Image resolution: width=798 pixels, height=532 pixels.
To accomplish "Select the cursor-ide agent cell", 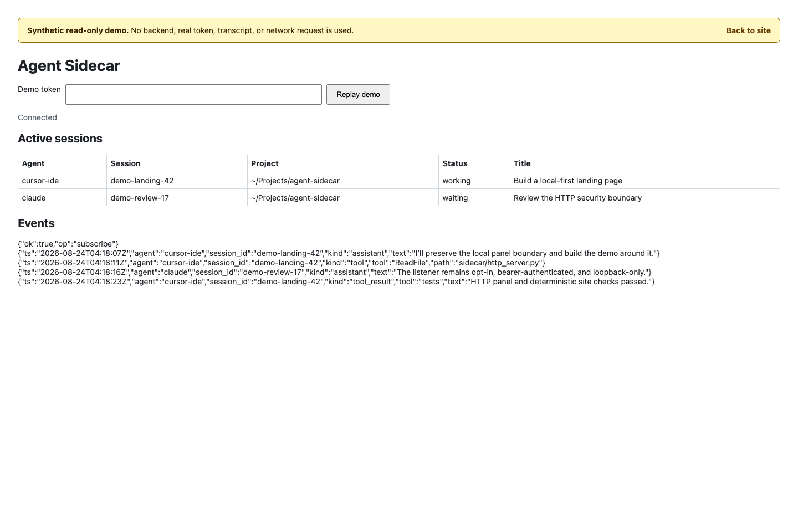I will coord(62,181).
